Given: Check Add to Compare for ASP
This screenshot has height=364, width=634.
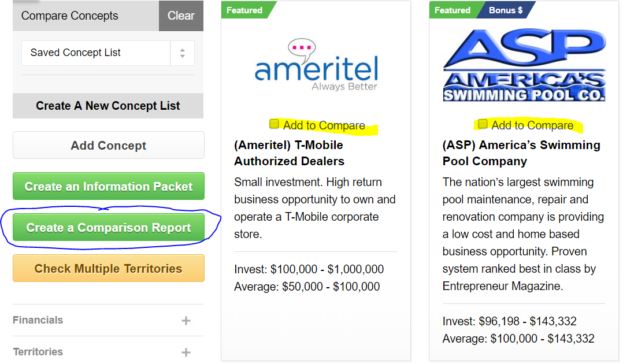Looking at the screenshot, I should pyautogui.click(x=483, y=124).
